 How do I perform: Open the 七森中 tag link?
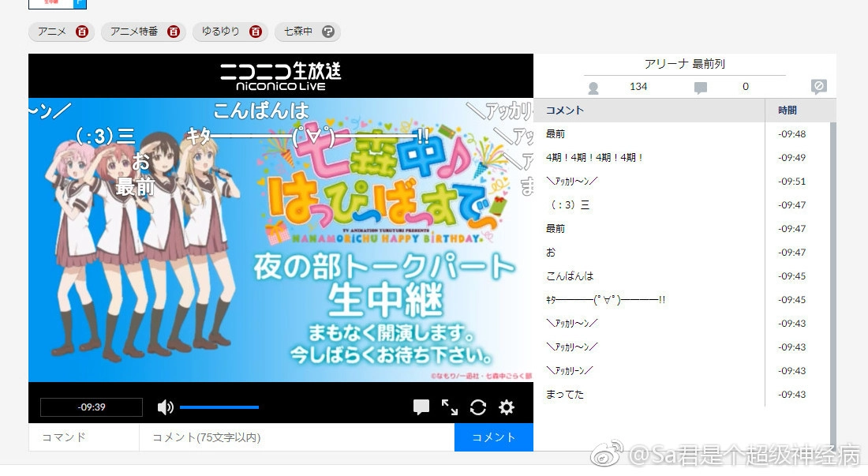pyautogui.click(x=297, y=32)
